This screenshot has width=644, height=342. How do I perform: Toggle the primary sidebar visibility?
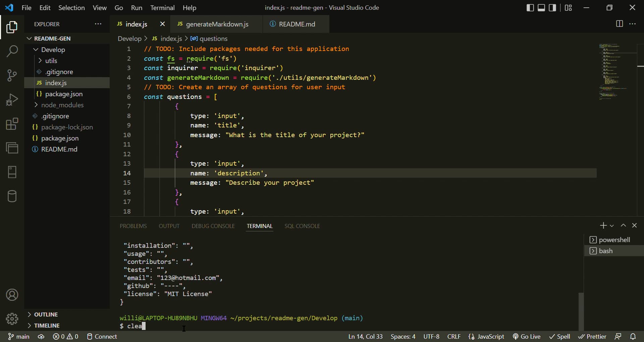coord(530,7)
